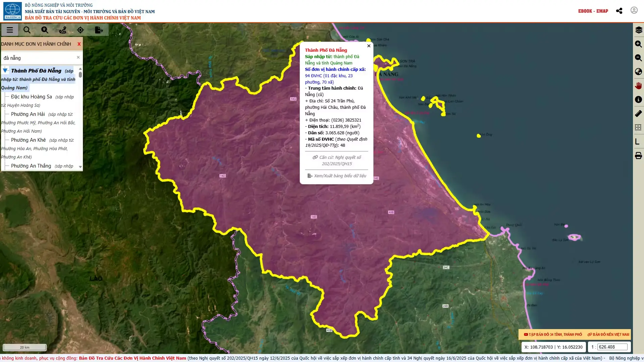
Task: Open the map layers panel
Action: [638, 30]
